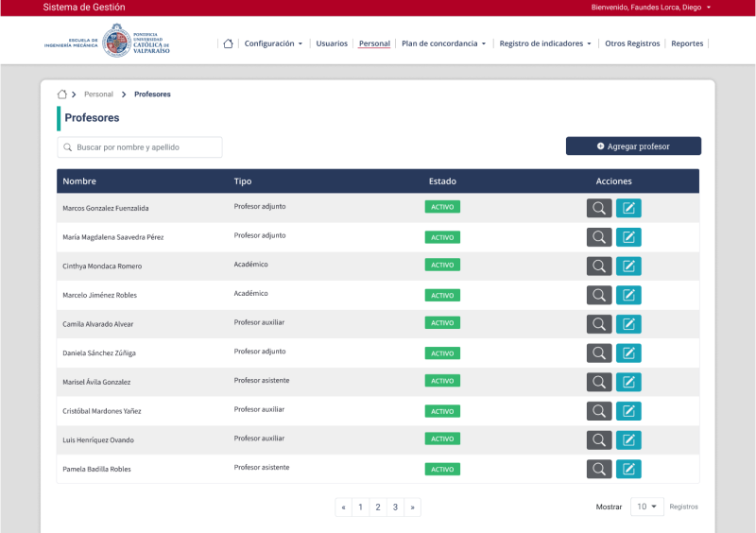The image size is (756, 533).
Task: Click ACTIVO badge for Marcos Gonzalez Fuenzalida
Action: pos(442,207)
